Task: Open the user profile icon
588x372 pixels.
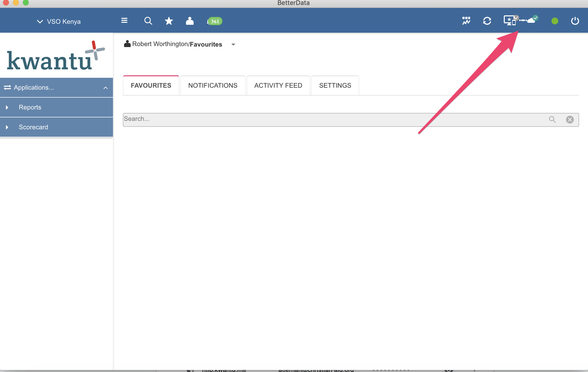Action: (x=190, y=21)
